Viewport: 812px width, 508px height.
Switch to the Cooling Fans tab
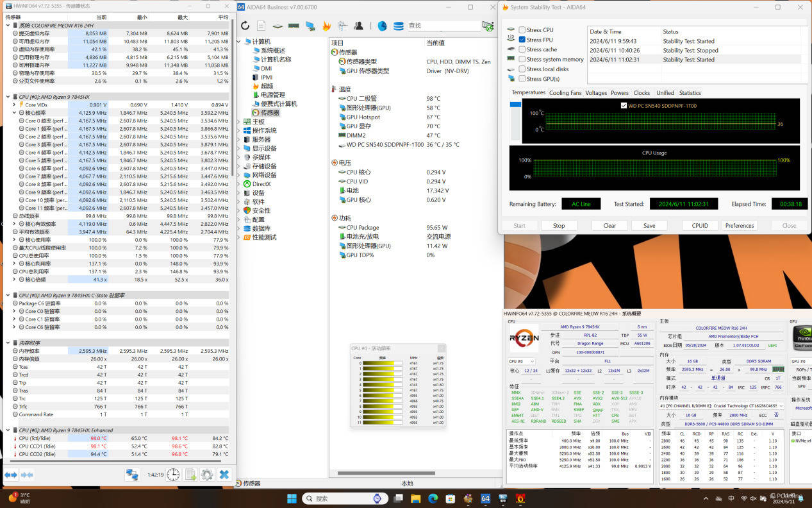tap(565, 93)
